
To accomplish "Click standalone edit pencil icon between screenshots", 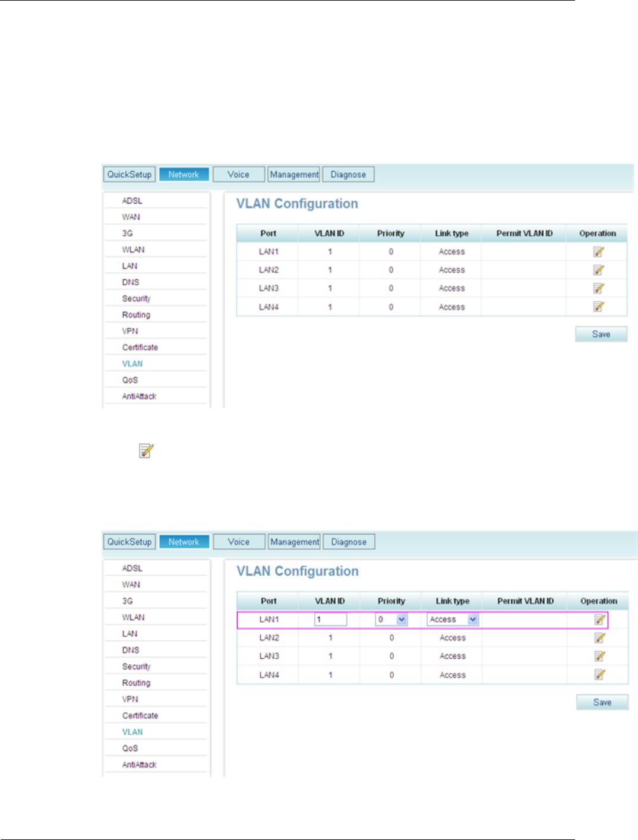I will click(x=146, y=451).
